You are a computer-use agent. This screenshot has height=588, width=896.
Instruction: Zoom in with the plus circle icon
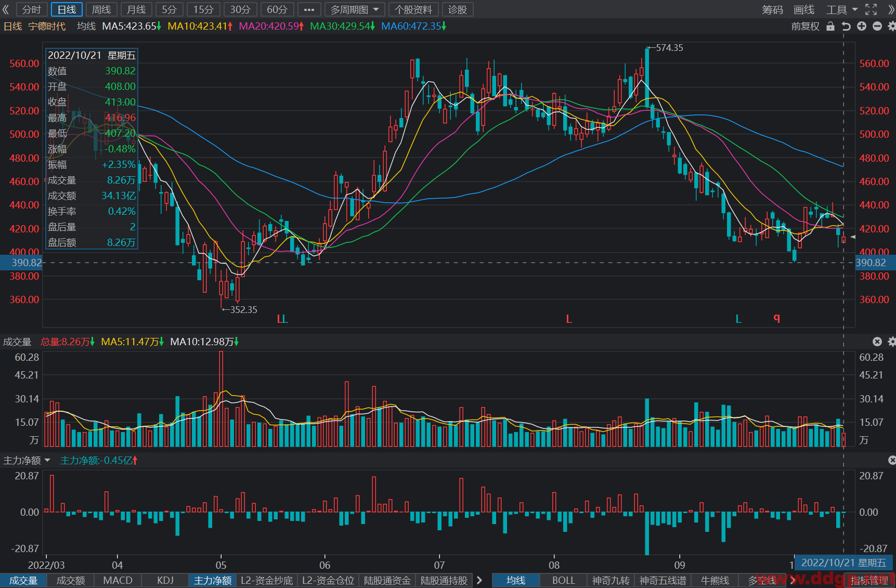[862, 26]
